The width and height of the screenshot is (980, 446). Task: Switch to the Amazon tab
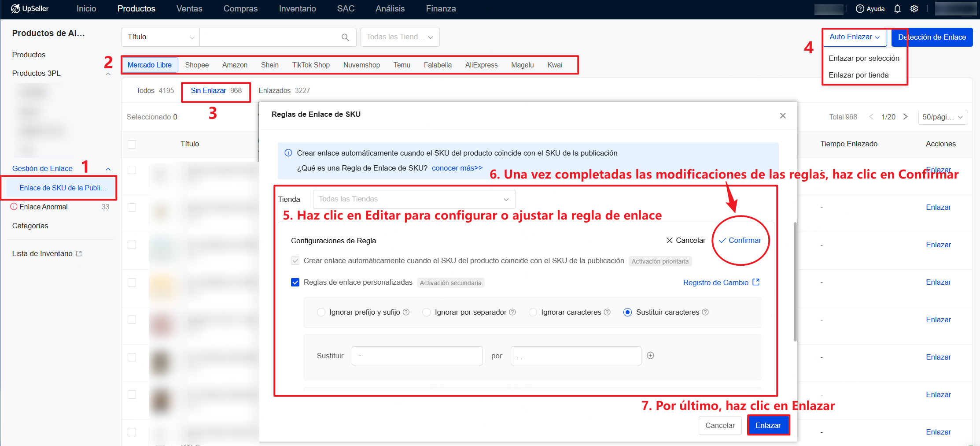(235, 65)
